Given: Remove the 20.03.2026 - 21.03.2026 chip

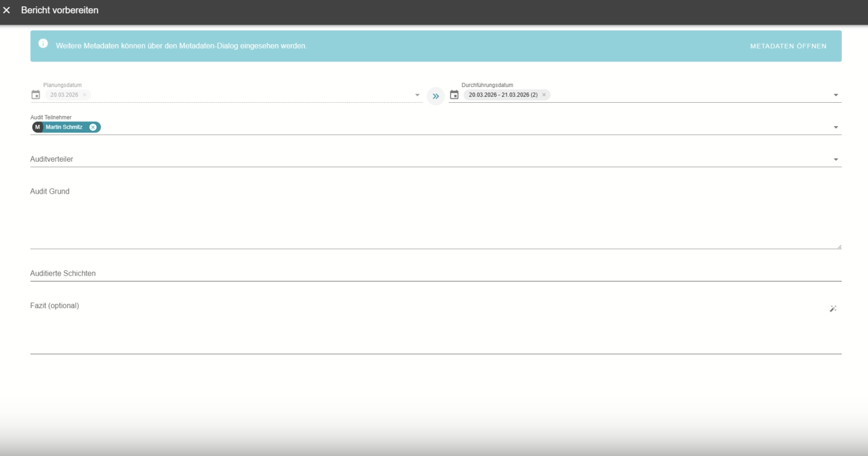Looking at the screenshot, I should (x=544, y=95).
